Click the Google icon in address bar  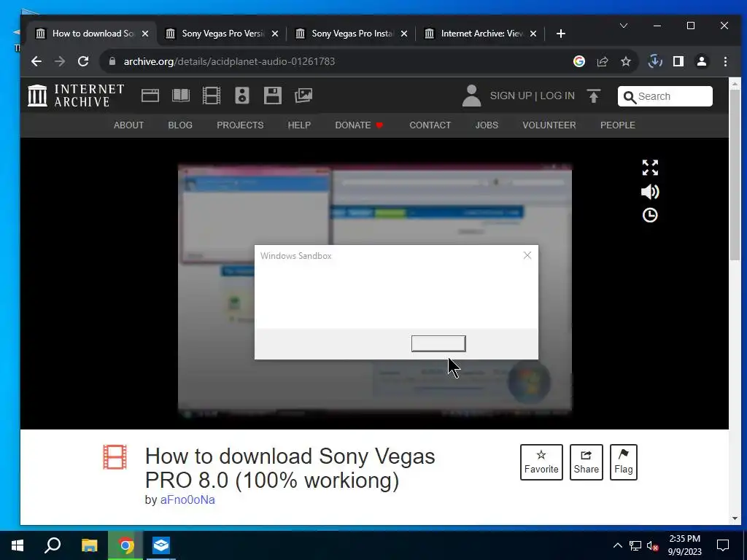click(x=579, y=61)
